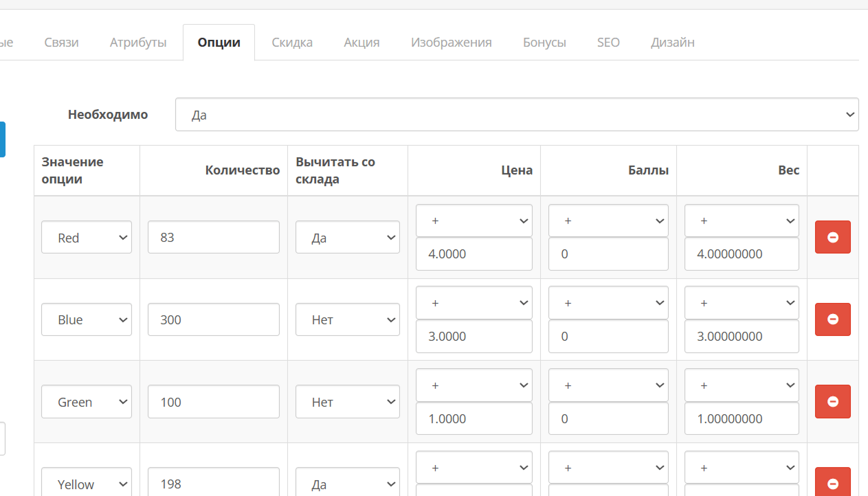This screenshot has height=496, width=868.
Task: Click the Баллы column header
Action: [649, 170]
